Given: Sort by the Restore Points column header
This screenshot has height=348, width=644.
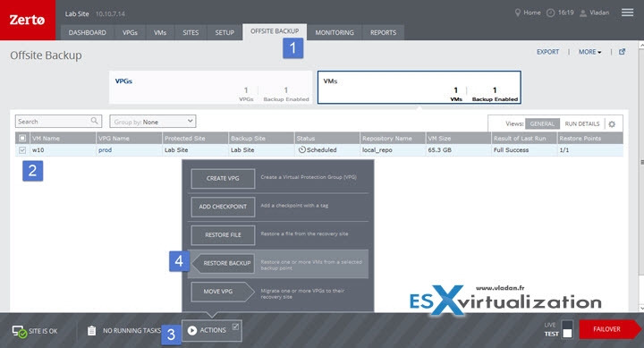Looking at the screenshot, I should [590, 138].
